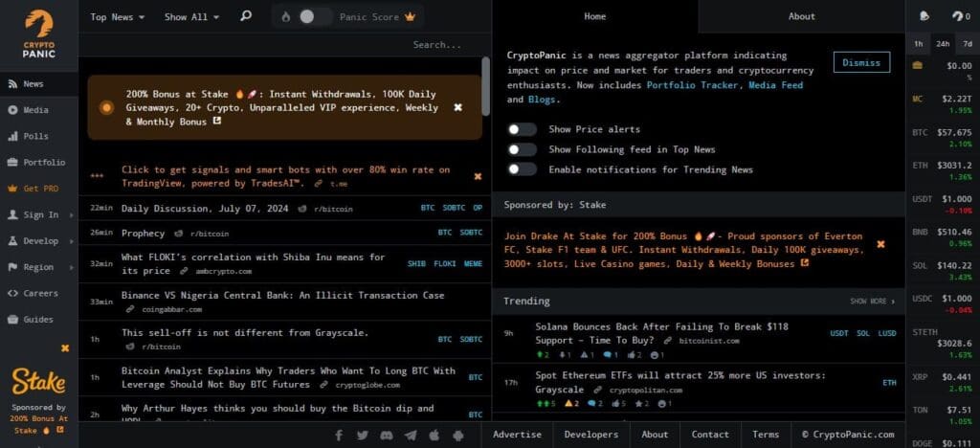The image size is (980, 448).
Task: Close the Stake 200% Bonus banner
Action: (x=457, y=107)
